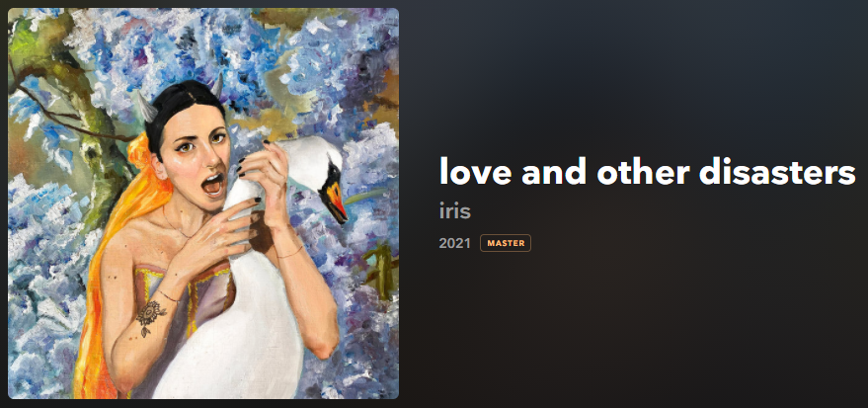Open the iris artist page link

454,210
